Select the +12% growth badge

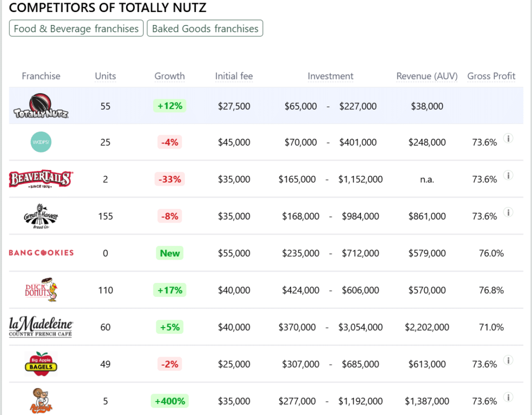[170, 106]
